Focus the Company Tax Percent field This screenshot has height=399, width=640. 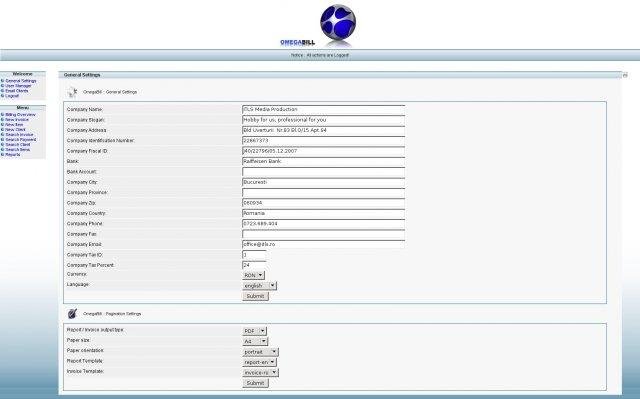point(254,265)
